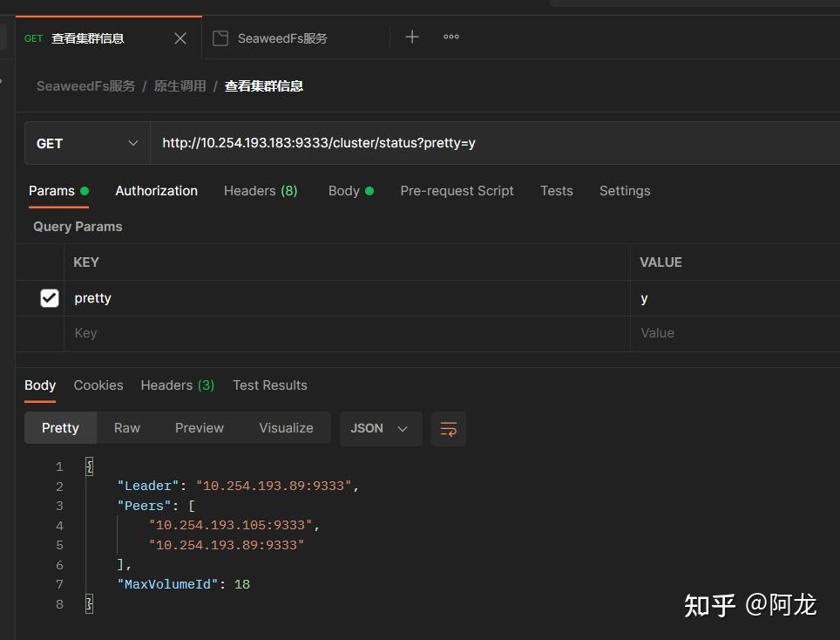Open the 原生调用 breadcrumb link

click(x=180, y=85)
